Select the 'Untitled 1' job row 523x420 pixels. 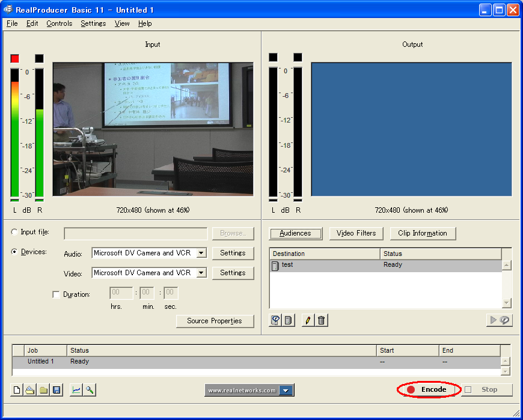click(x=257, y=362)
